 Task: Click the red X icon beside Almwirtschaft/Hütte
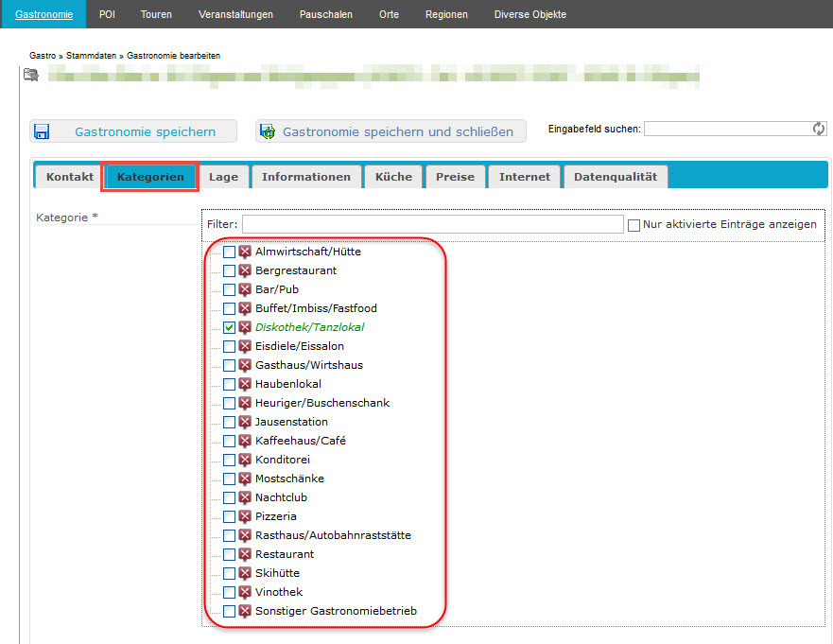[x=244, y=252]
